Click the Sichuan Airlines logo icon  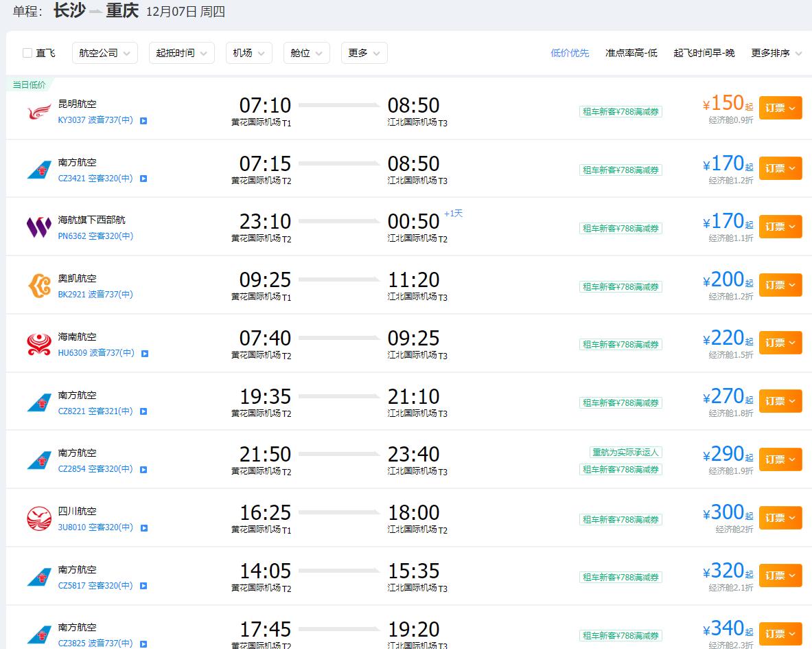click(x=39, y=519)
